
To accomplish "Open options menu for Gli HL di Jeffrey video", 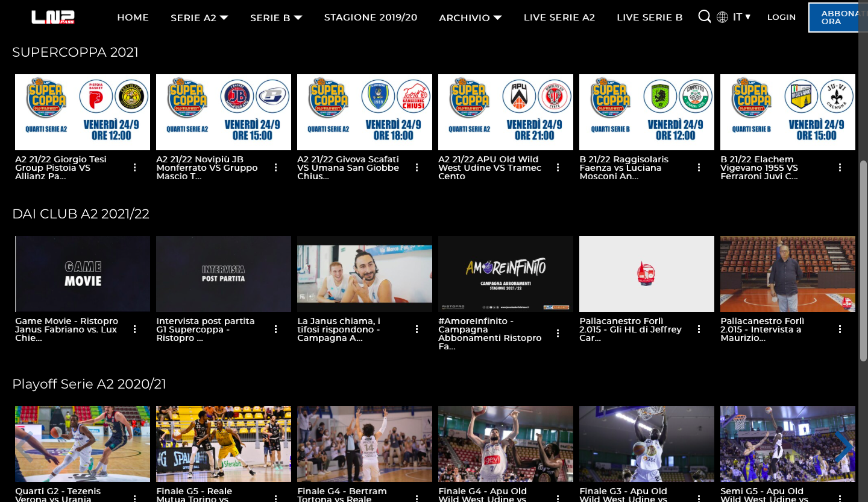I will tap(699, 329).
